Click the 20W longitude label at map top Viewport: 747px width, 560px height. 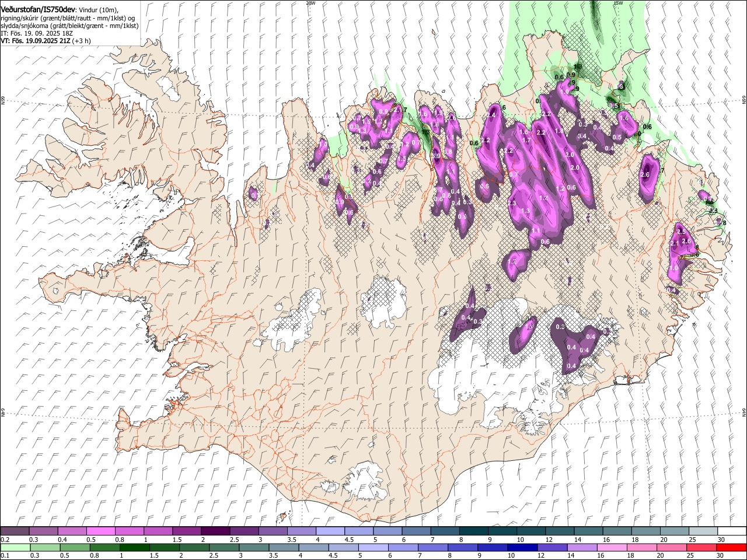[310, 3]
